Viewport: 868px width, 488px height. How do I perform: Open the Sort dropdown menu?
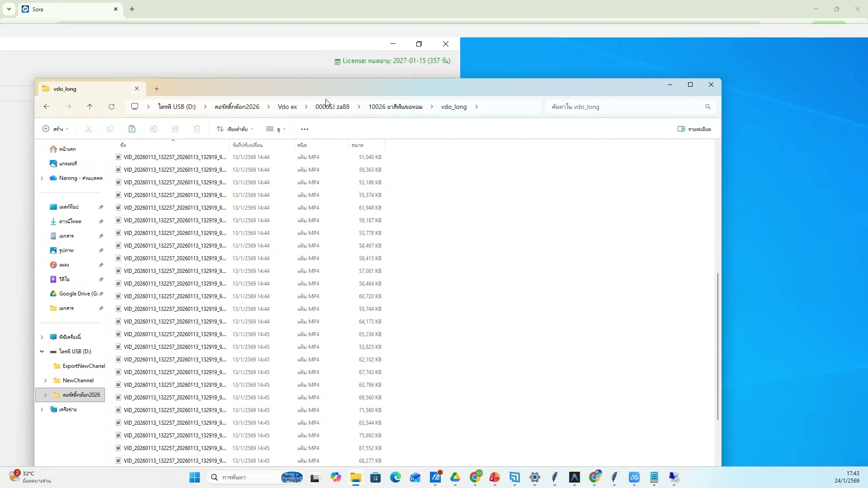235,129
